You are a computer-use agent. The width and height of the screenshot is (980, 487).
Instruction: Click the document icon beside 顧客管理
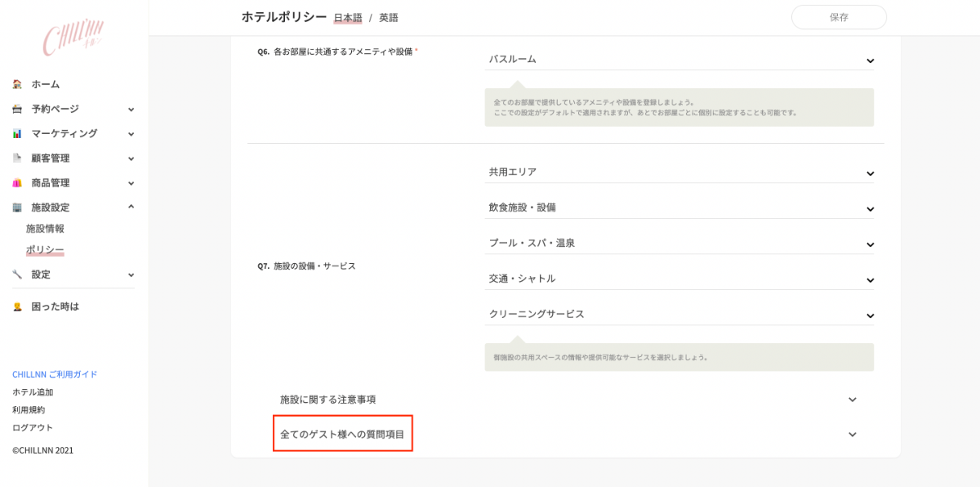tap(17, 158)
